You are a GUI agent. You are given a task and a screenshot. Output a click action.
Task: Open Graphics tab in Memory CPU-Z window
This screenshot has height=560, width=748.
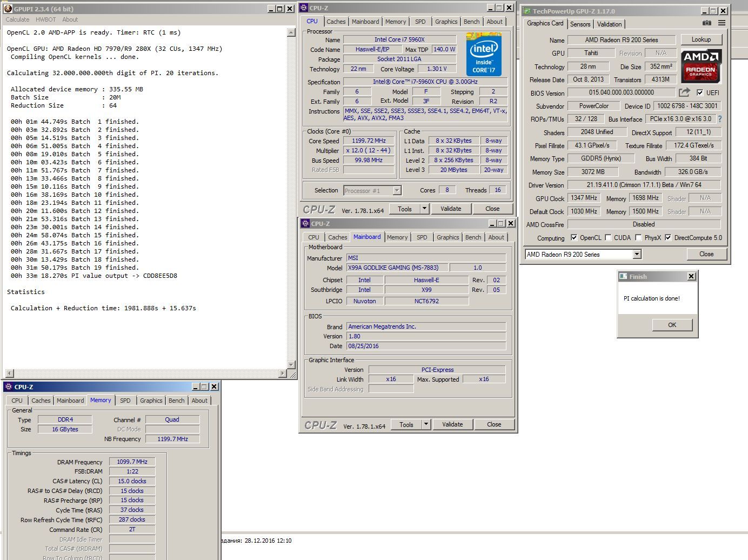coord(151,401)
